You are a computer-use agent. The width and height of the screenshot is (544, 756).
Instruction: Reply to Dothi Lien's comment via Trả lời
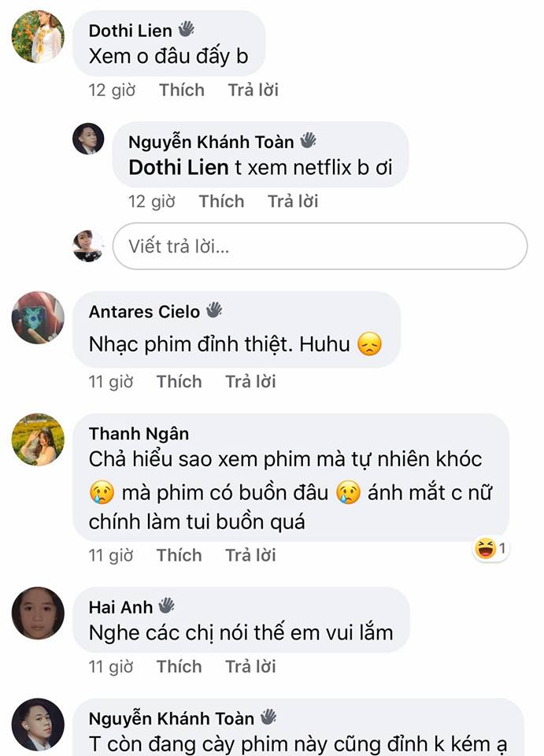point(253,90)
